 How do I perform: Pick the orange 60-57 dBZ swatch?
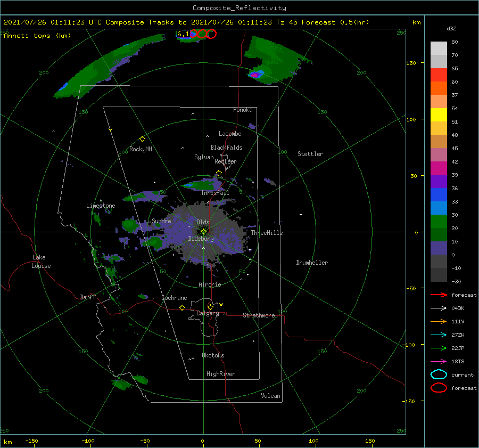[x=439, y=88]
